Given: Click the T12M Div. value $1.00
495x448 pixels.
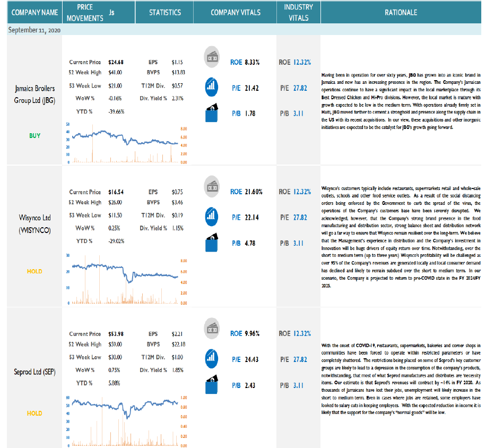Looking at the screenshot, I should [177, 357].
